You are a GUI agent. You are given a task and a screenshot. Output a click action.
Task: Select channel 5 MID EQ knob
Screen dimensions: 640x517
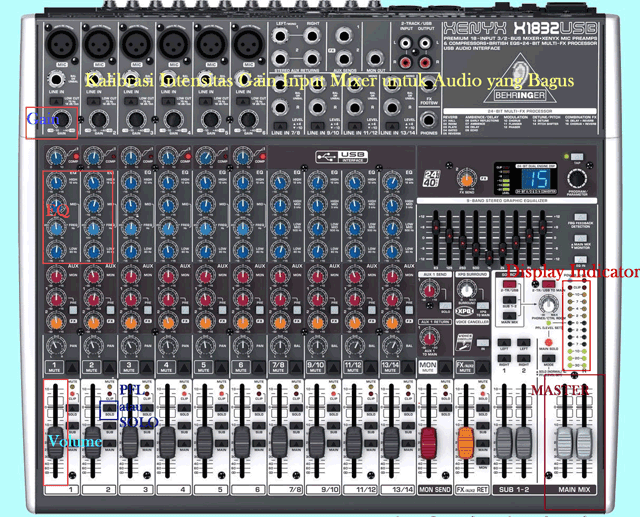coord(205,205)
